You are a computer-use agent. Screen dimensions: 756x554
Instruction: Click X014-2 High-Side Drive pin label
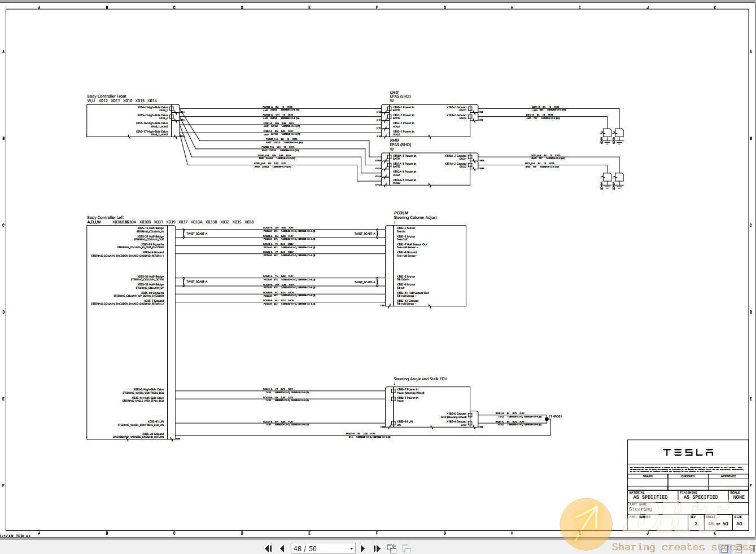152,107
